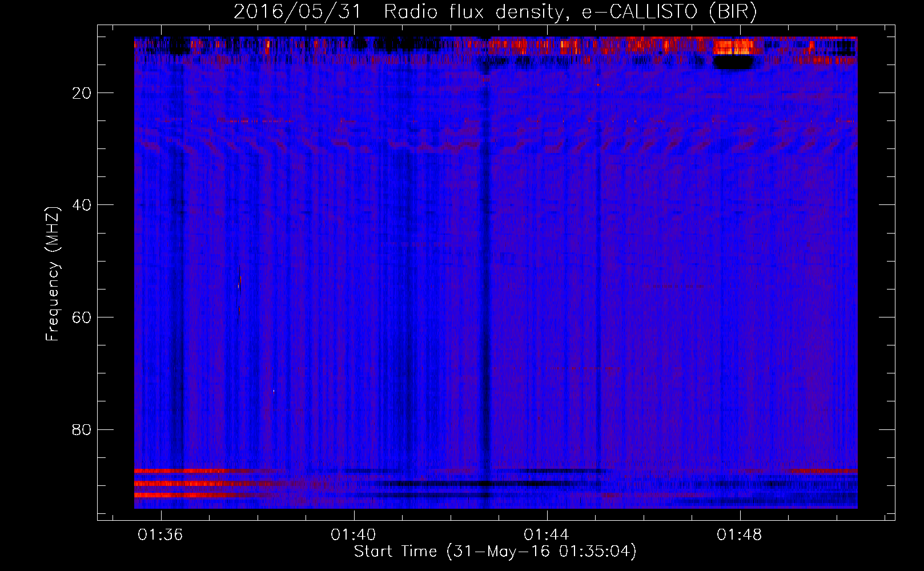Screen dimensions: 924x571
Task: Click the '60' frequency tick label
Action: pyautogui.click(x=82, y=317)
